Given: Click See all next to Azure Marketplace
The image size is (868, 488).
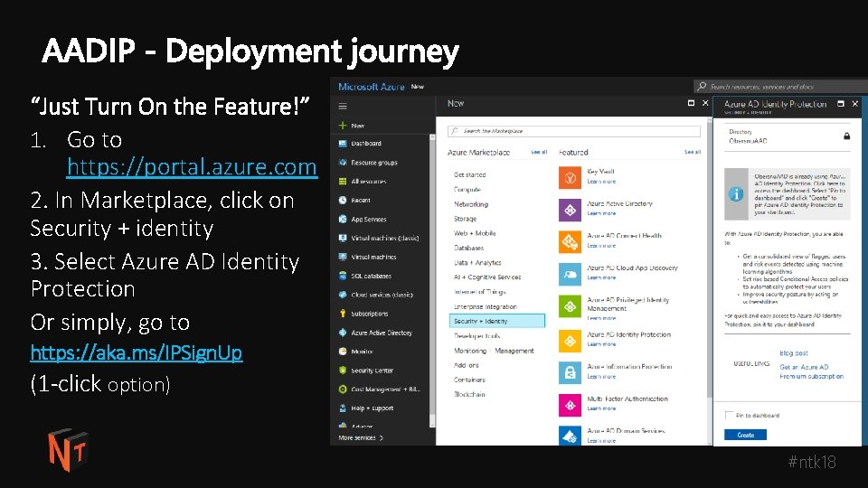Looking at the screenshot, I should pyautogui.click(x=539, y=152).
